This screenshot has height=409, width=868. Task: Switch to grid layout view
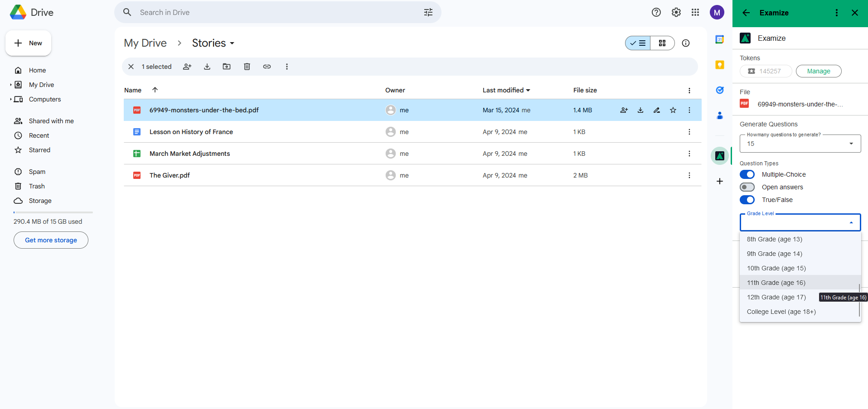(x=662, y=43)
